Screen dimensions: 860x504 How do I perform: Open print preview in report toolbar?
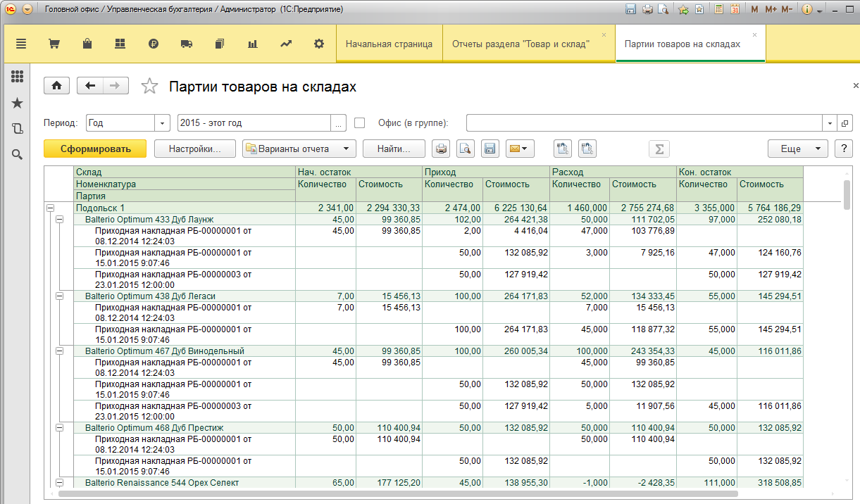(465, 149)
